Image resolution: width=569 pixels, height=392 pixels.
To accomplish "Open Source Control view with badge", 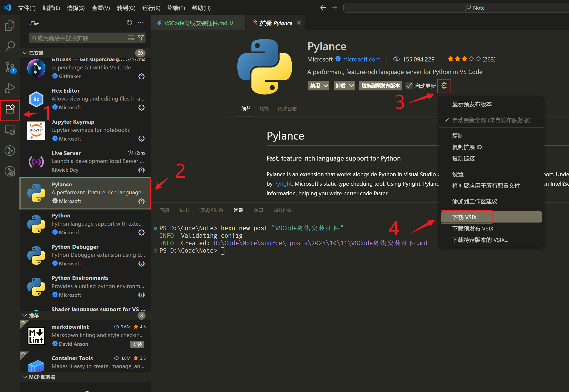I will pos(10,67).
